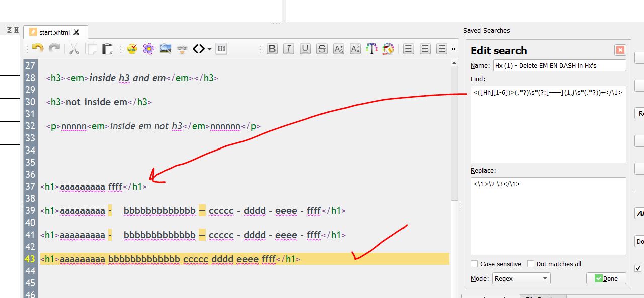Run the Fix HTML tool icon
This screenshot has height=298, width=644.
click(x=132, y=49)
